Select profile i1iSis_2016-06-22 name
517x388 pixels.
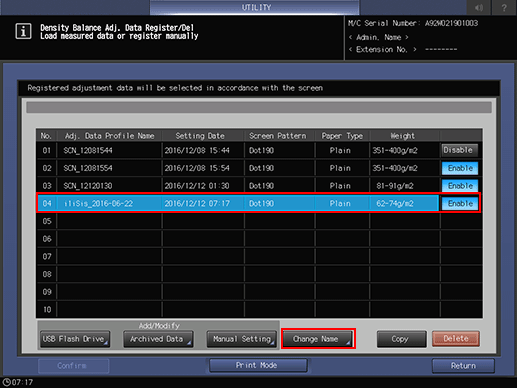(x=98, y=203)
